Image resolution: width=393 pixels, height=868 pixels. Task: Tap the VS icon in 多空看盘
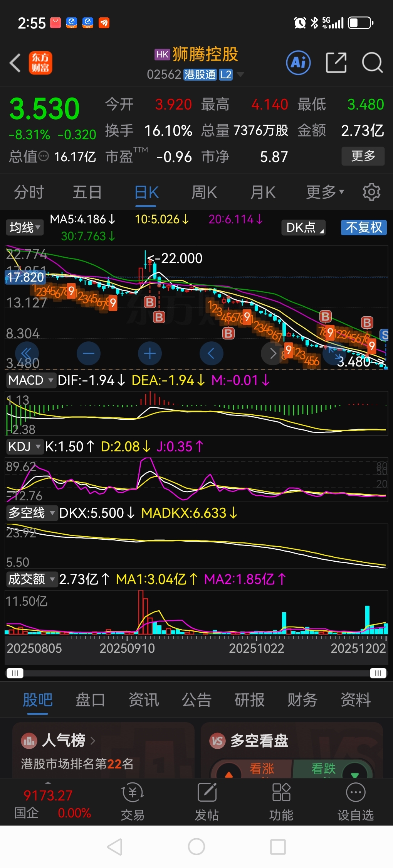click(217, 741)
